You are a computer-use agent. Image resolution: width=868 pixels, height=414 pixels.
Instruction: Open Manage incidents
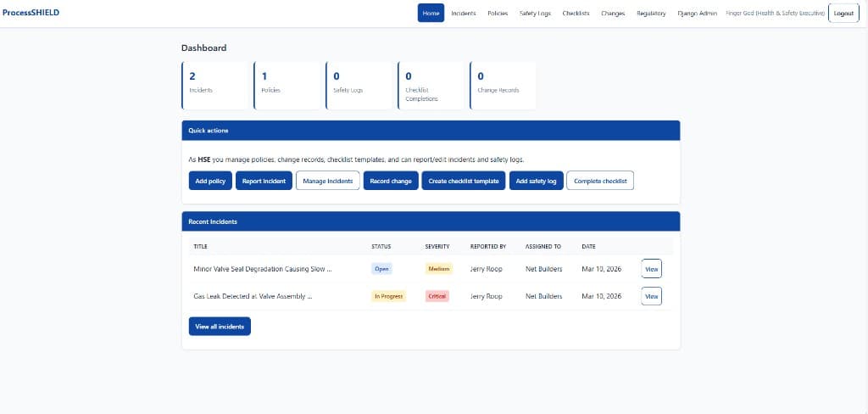328,181
